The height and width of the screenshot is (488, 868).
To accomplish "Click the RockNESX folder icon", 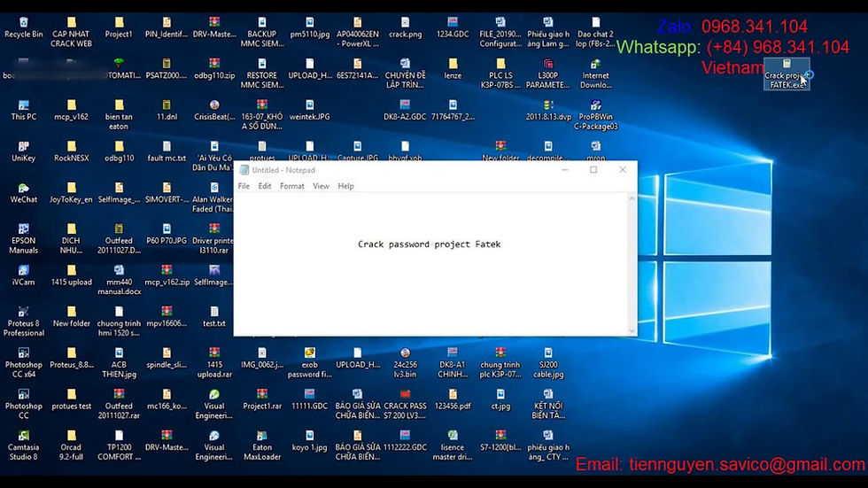I will (x=72, y=151).
